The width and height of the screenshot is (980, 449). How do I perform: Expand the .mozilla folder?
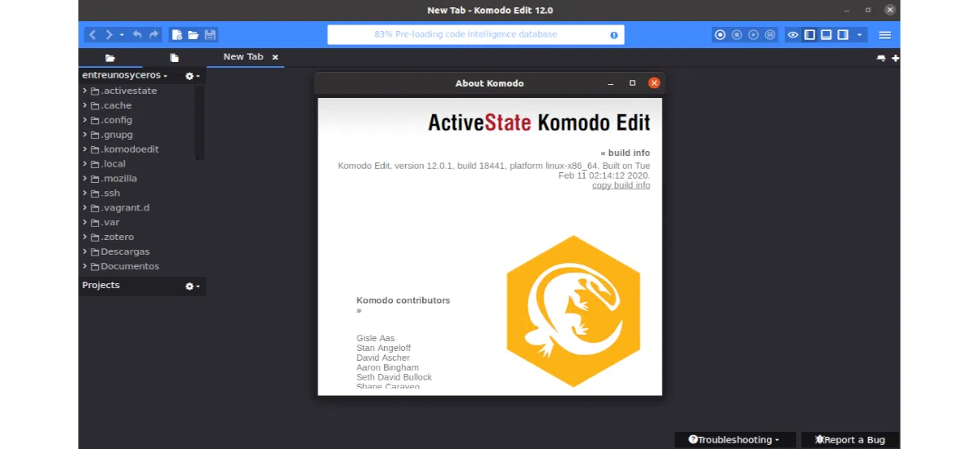point(85,179)
